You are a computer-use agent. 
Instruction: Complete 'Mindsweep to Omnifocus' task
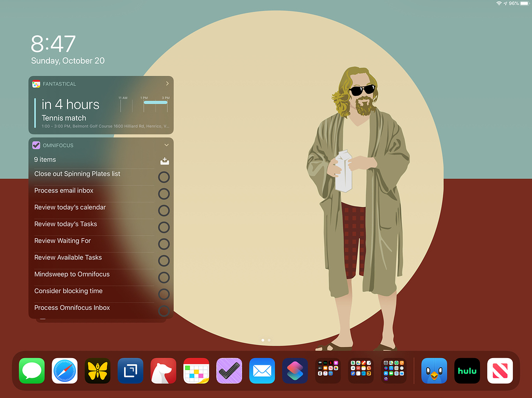tap(164, 277)
